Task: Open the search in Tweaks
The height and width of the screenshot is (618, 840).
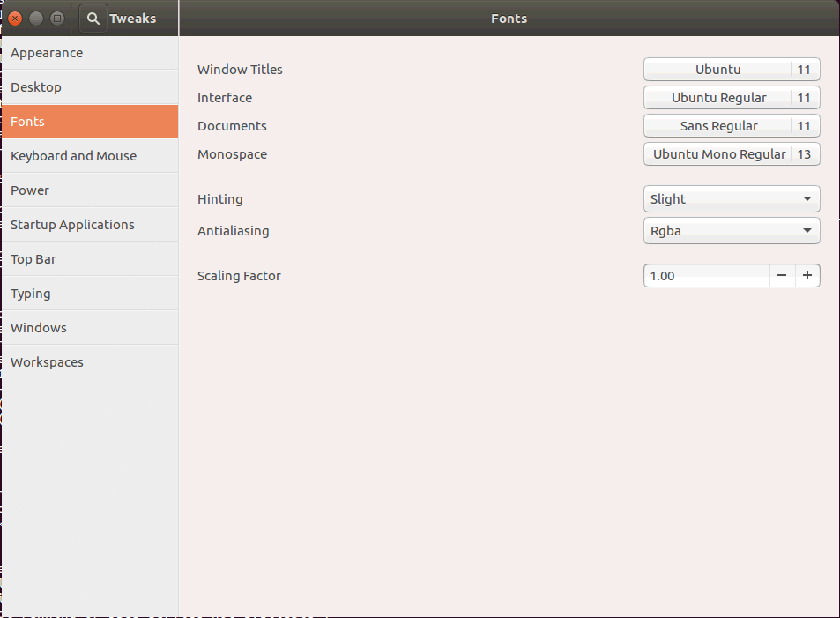Action: 93,19
